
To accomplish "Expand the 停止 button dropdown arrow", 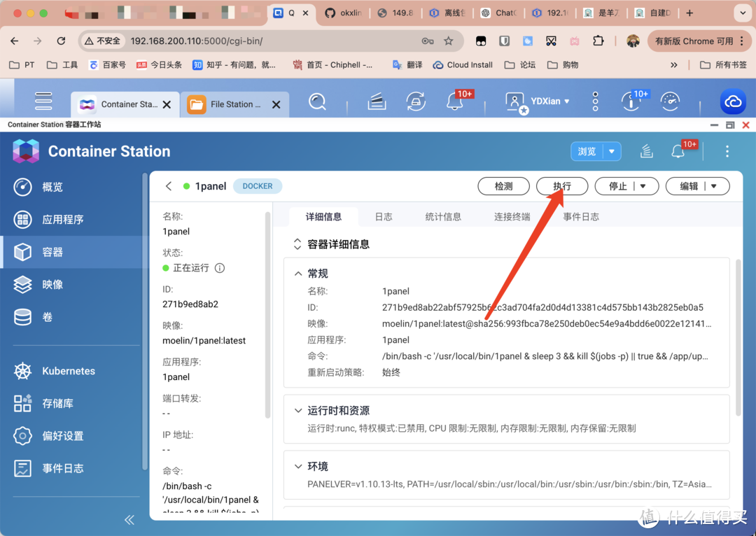I will pos(643,186).
